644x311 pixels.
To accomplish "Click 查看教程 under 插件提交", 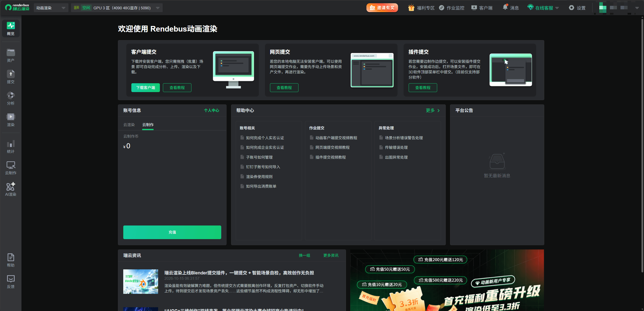I will click(x=423, y=88).
